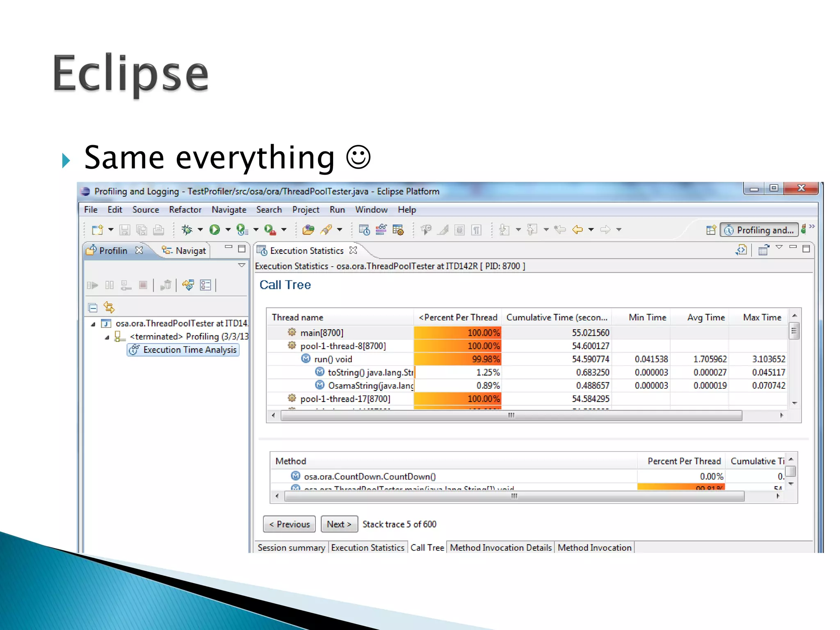The width and height of the screenshot is (840, 630).
Task: Open the dropdown arrow next to Debug icon
Action: (x=200, y=230)
